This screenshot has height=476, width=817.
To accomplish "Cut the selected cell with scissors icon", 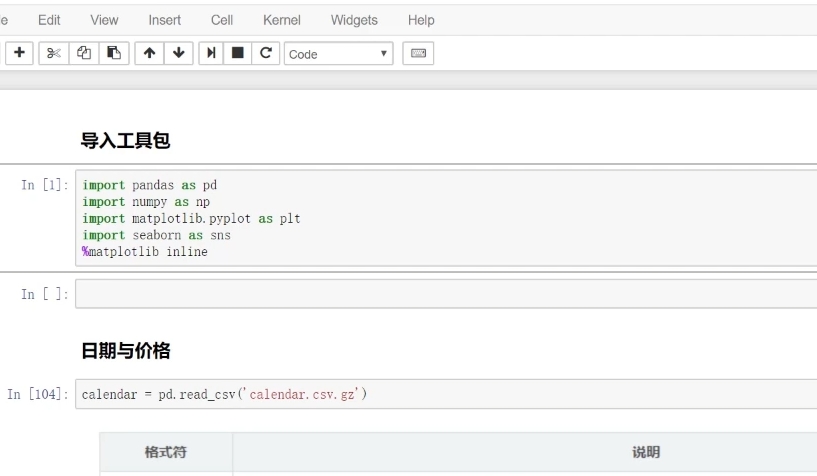I will 52,54.
